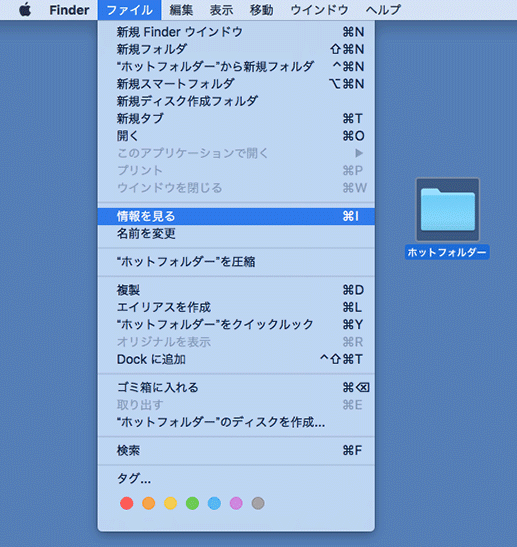Image resolution: width=517 pixels, height=547 pixels.
Task: Open the Apple menu
Action: pyautogui.click(x=25, y=10)
